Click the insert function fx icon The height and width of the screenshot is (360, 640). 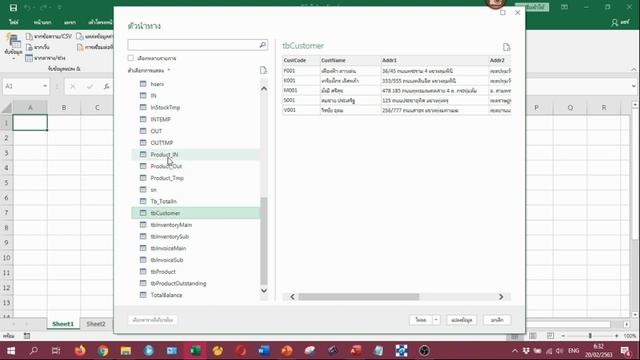(x=106, y=86)
